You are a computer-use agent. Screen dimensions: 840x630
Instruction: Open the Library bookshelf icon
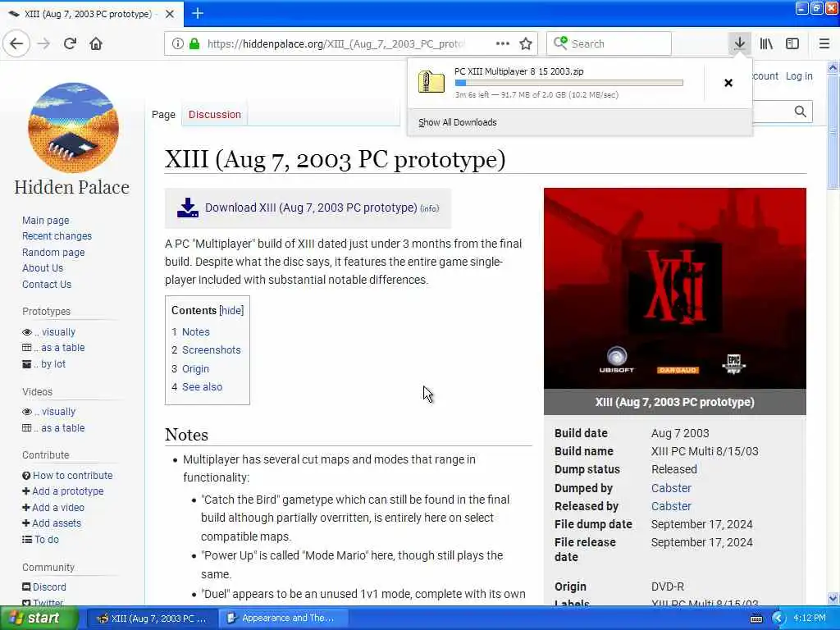click(766, 43)
